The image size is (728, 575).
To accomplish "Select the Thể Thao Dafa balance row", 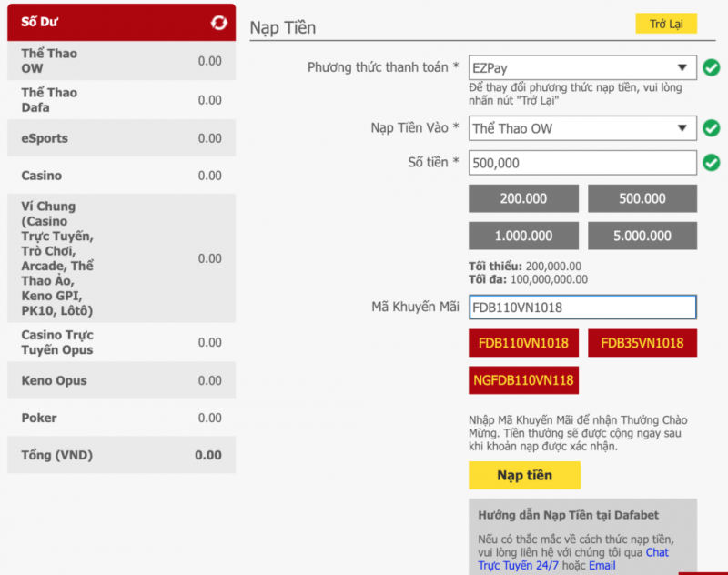I will click(121, 100).
